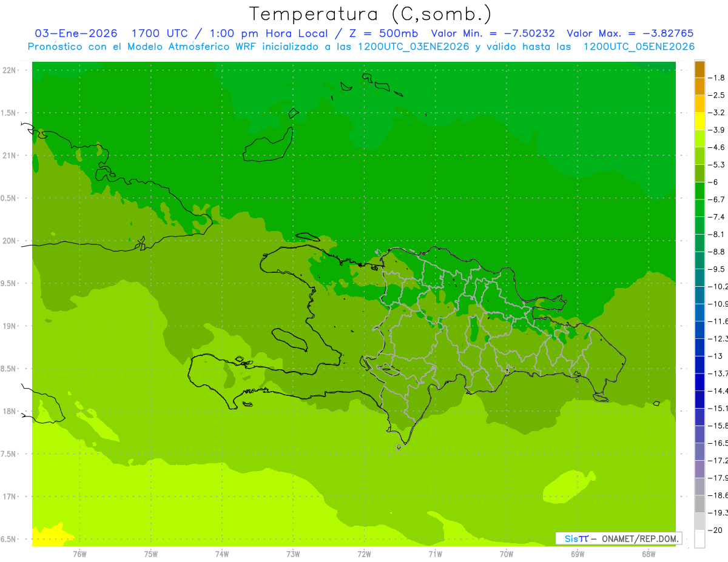The height and width of the screenshot is (562, 728).
Task: Click the '19N' latitude axis label
Action: pyautogui.click(x=9, y=326)
